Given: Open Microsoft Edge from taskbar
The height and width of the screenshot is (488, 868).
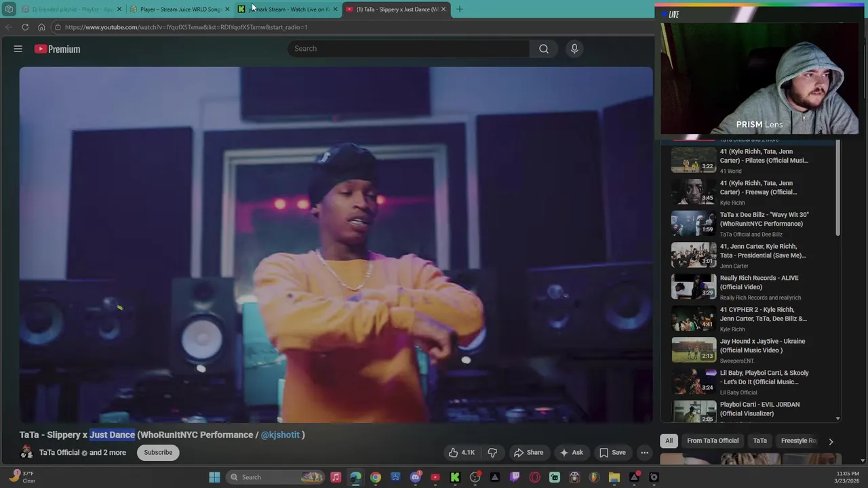Looking at the screenshot, I should point(355,477).
